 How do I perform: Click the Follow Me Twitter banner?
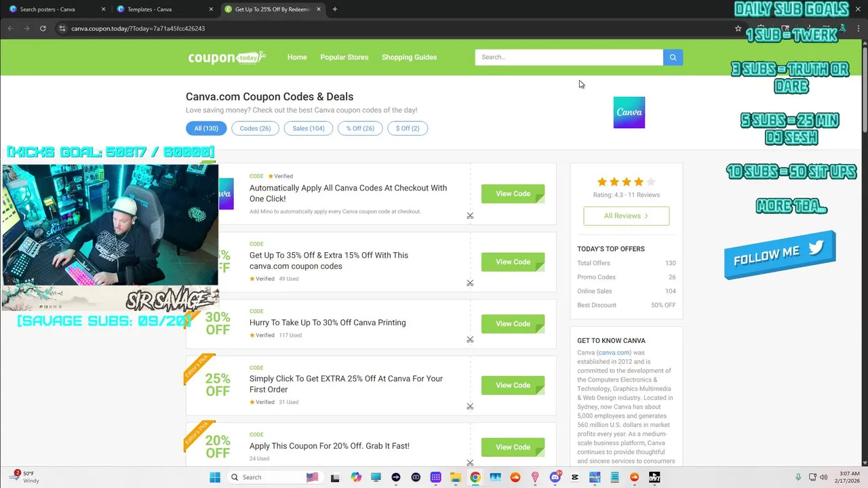(x=780, y=254)
